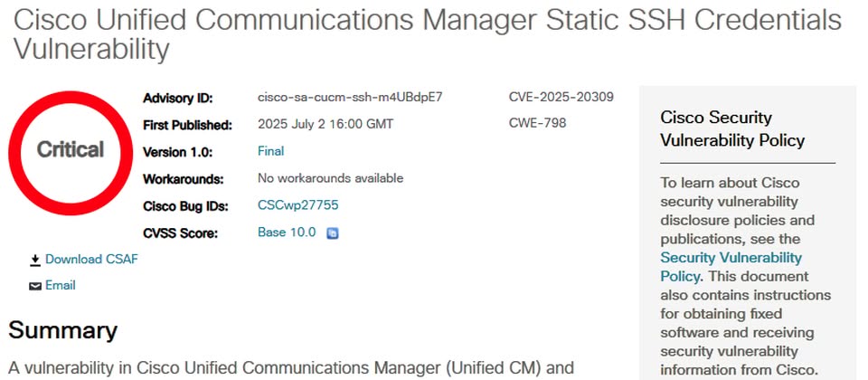Open Cisco bug ID CSCwp27755
This screenshot has height=380, width=868.
(x=297, y=205)
